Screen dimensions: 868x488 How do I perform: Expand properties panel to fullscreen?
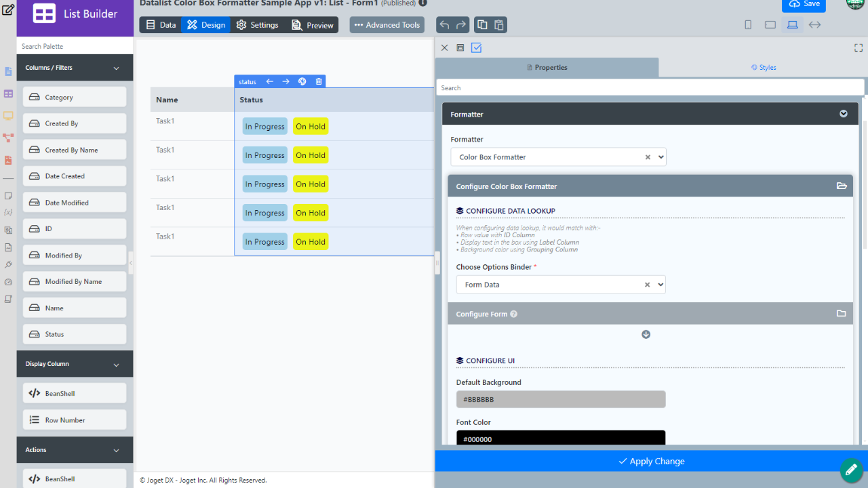859,48
